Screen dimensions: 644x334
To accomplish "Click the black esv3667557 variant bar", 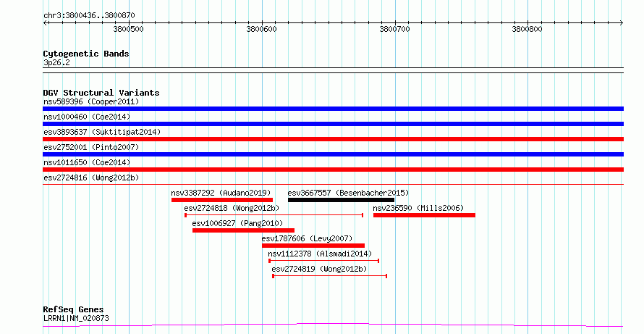I will coord(342,200).
